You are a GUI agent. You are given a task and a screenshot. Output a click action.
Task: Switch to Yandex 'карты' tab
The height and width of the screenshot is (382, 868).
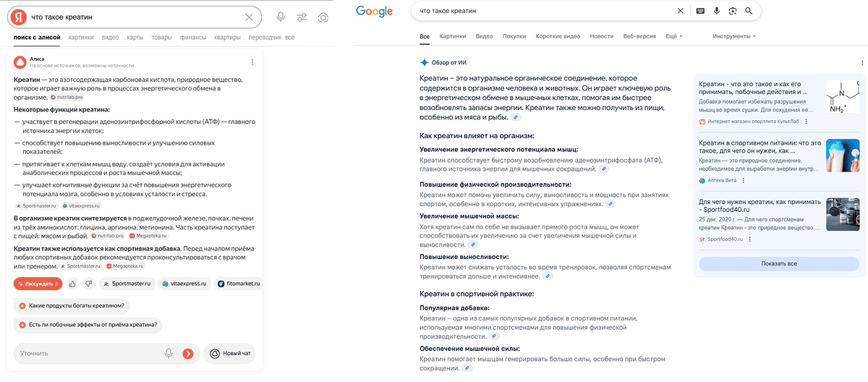(135, 37)
